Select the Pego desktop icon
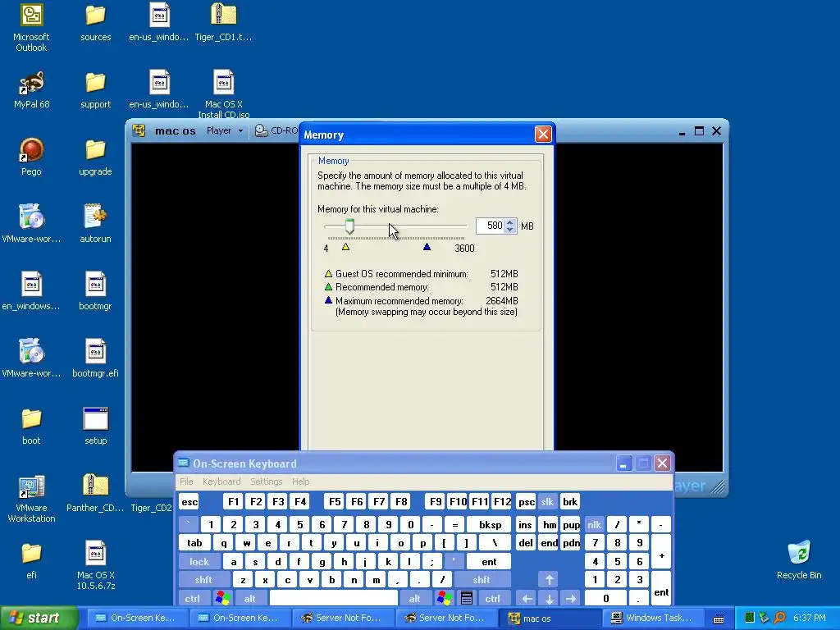Viewport: 840px width, 630px height. pyautogui.click(x=31, y=157)
